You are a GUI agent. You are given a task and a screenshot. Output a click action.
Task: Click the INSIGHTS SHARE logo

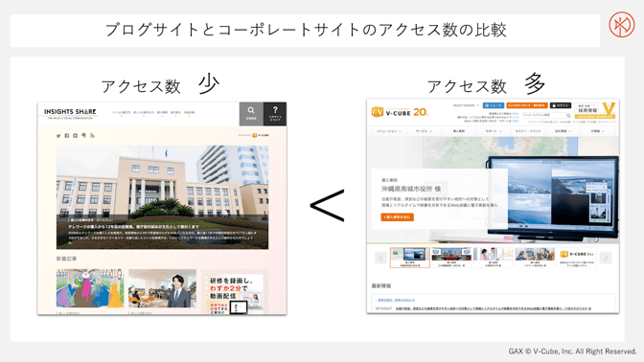pos(70,113)
